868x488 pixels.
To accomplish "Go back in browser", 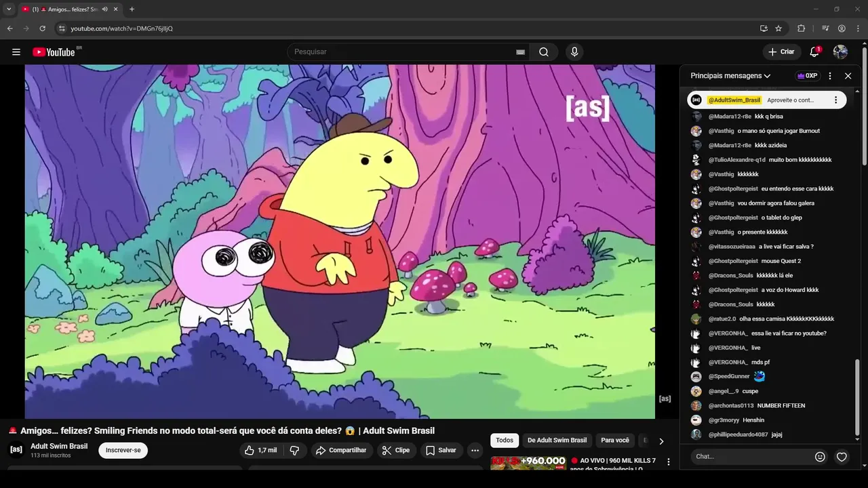I will [9, 28].
